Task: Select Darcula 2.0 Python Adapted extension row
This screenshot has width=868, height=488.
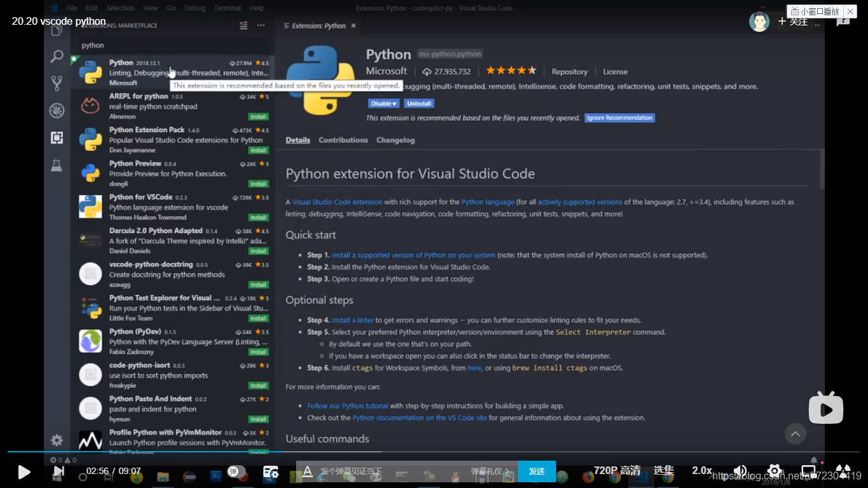Action: point(172,241)
